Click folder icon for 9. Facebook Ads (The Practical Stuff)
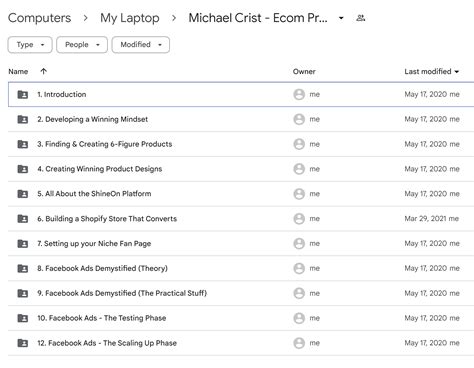 pyautogui.click(x=23, y=293)
